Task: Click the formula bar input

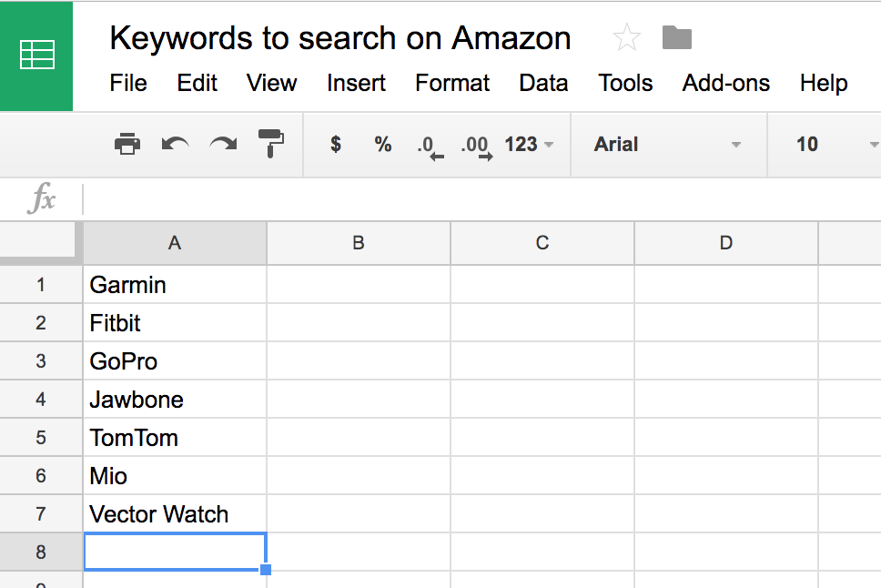Action: [481, 199]
